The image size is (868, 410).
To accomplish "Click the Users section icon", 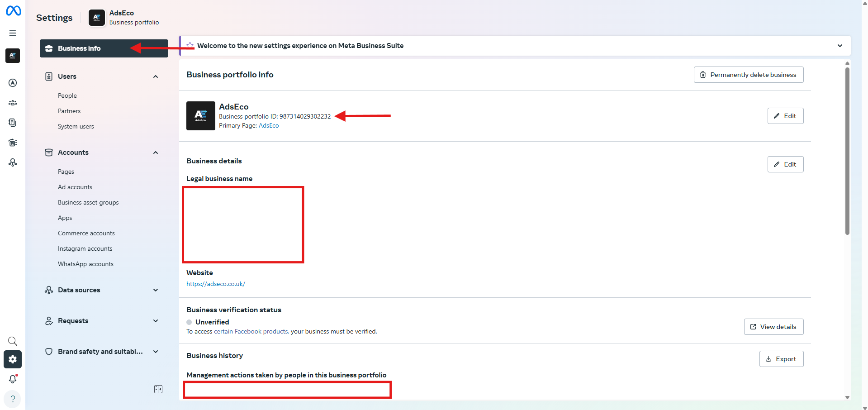I will tap(49, 76).
